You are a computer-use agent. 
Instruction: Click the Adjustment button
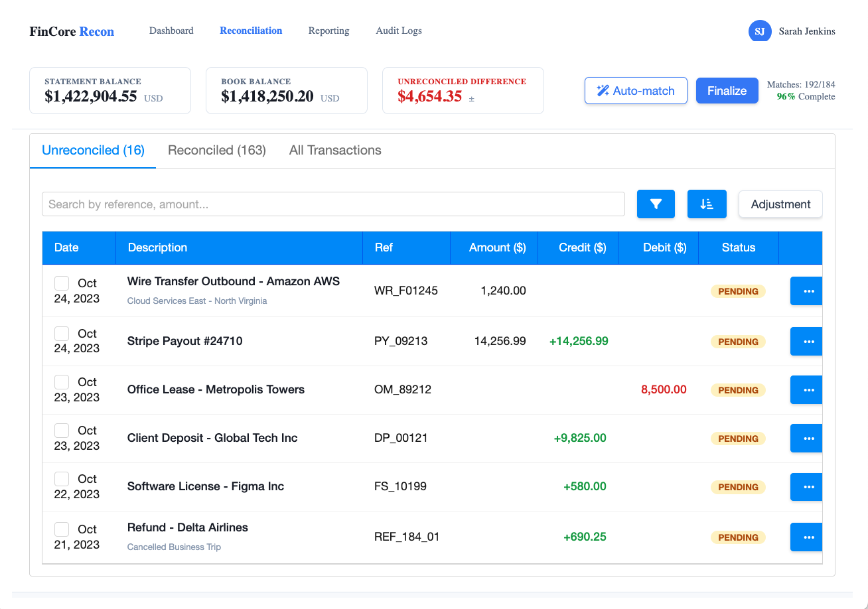(x=780, y=204)
